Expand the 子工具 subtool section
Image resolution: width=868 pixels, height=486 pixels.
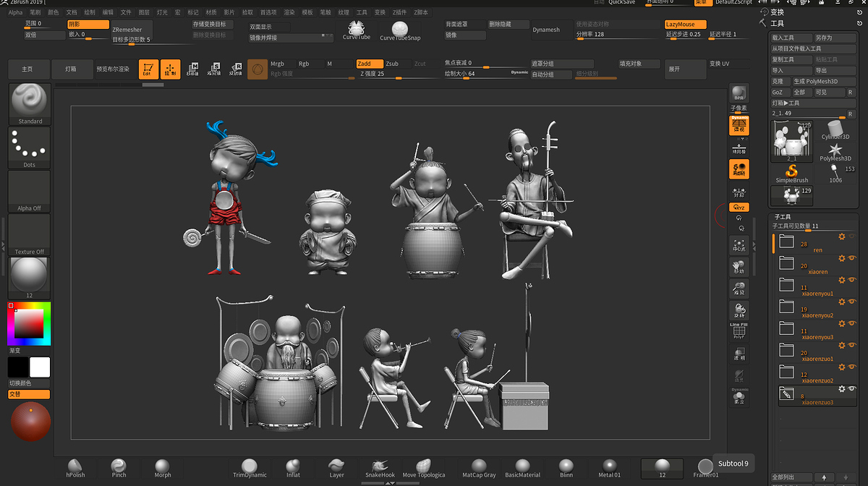783,217
